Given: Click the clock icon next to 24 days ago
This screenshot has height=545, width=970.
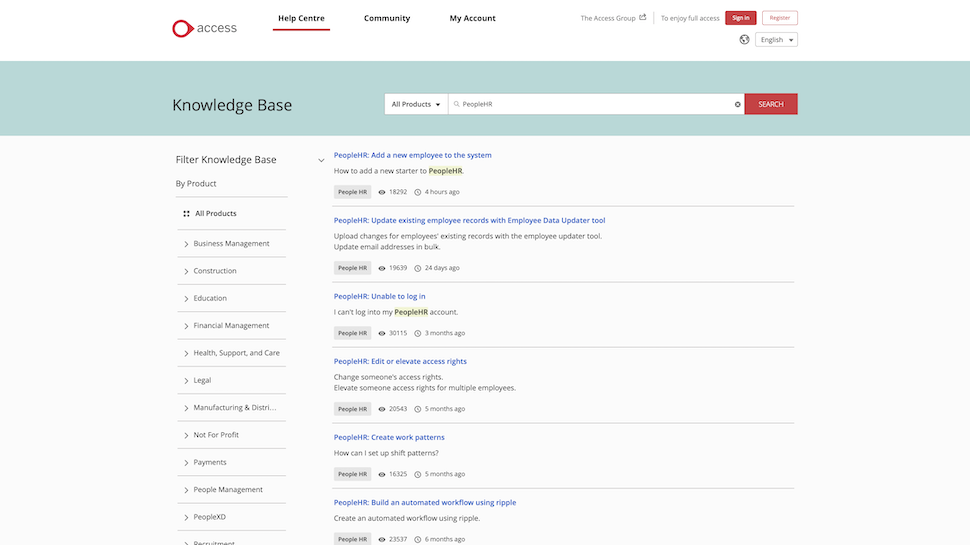Looking at the screenshot, I should (418, 268).
